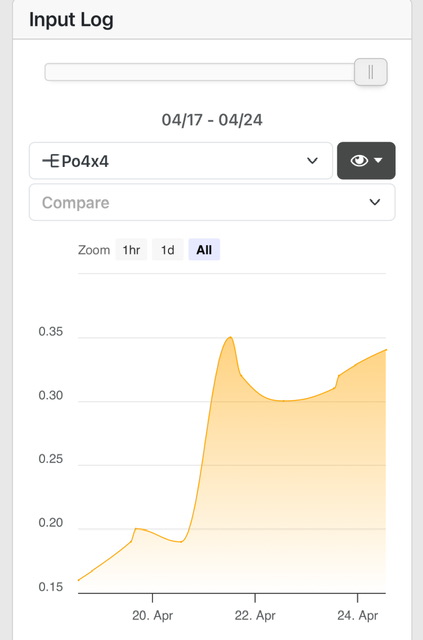The height and width of the screenshot is (640, 423).
Task: Expand the Po4x4 input dropdown chevron
Action: (x=312, y=161)
